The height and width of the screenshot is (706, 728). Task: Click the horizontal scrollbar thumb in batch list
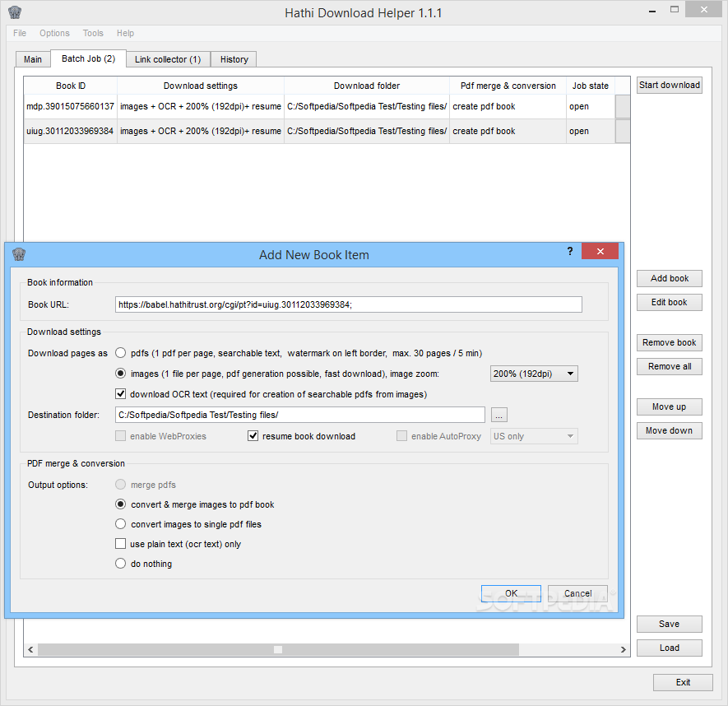point(278,649)
